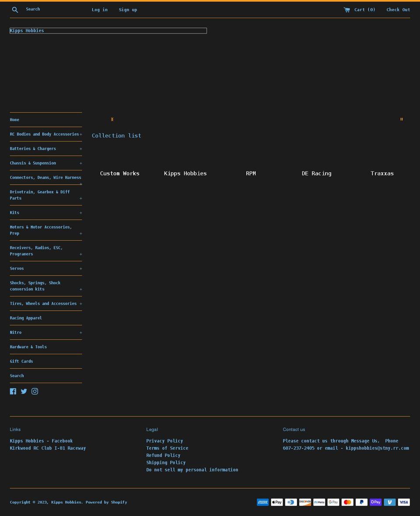Image resolution: width=420 pixels, height=516 pixels.
Task: Click Powered by Shopify footer link
Action: click(x=106, y=502)
